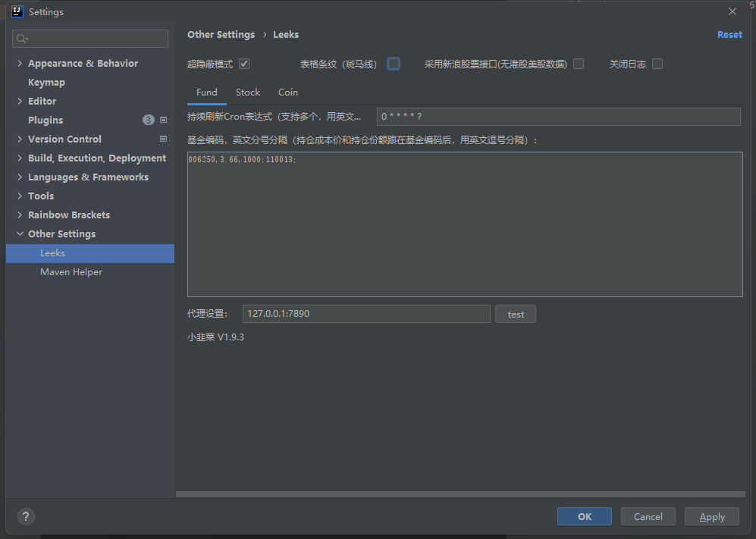Check the 关闭日志 checkbox
Viewport: 756px width, 539px height.
657,64
